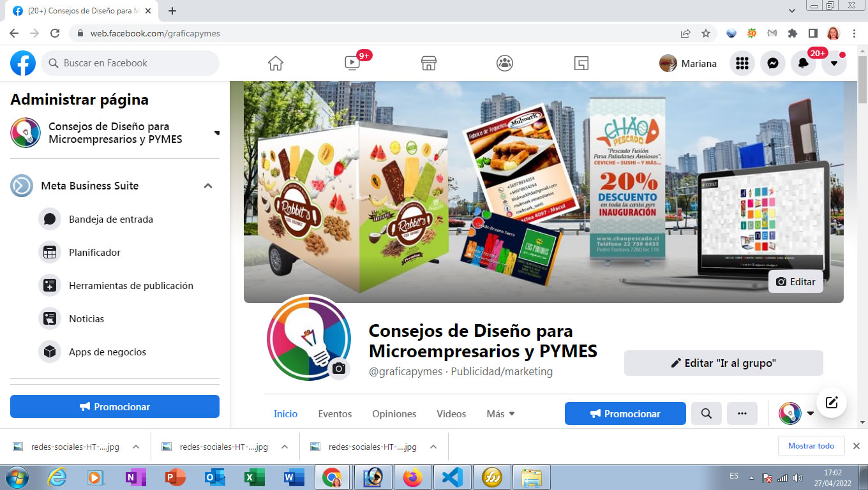This screenshot has width=868, height=490.
Task: Open the notifications bell with 20+ badge
Action: pyautogui.click(x=804, y=63)
